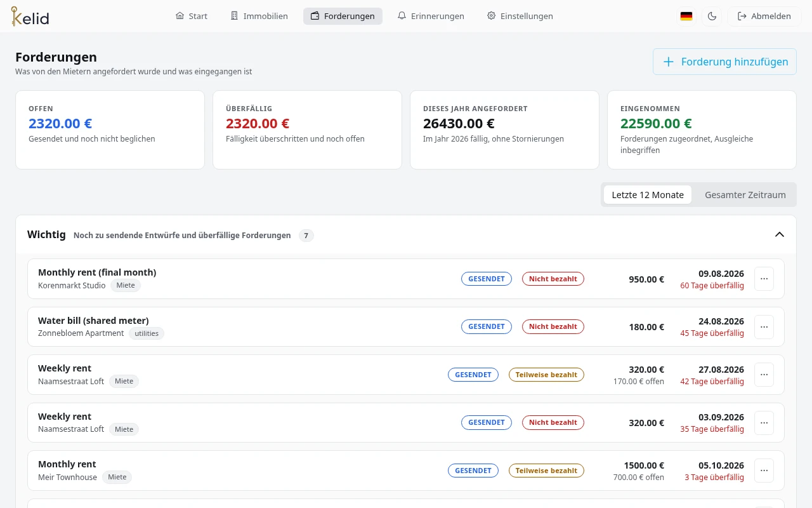
Task: Switch to Gesamter Zeitraum filter
Action: pyautogui.click(x=745, y=195)
